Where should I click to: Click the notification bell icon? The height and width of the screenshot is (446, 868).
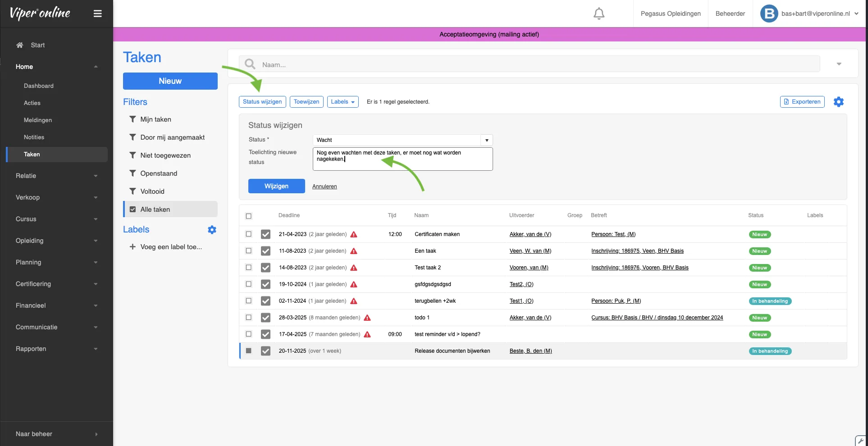click(598, 14)
